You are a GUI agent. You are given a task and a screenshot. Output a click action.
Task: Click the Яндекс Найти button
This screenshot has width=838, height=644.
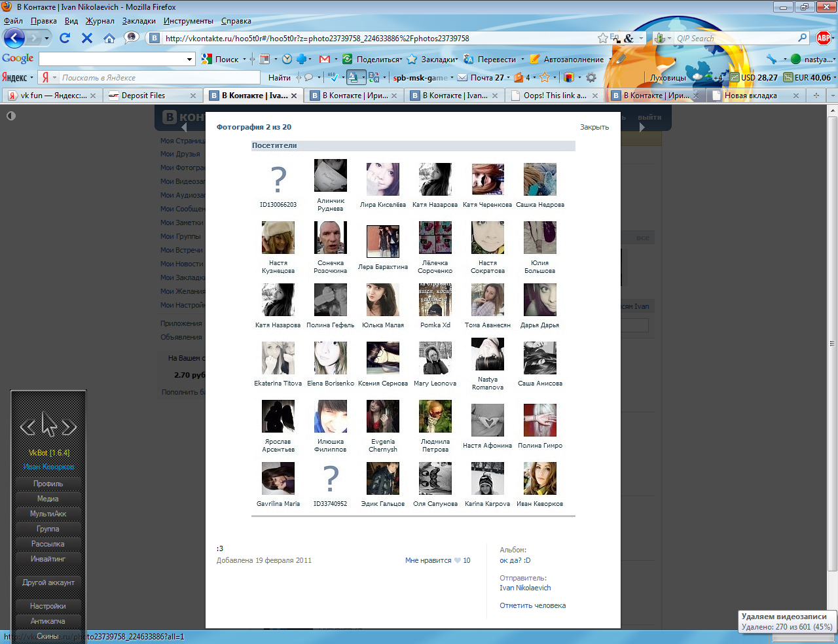[x=280, y=77]
